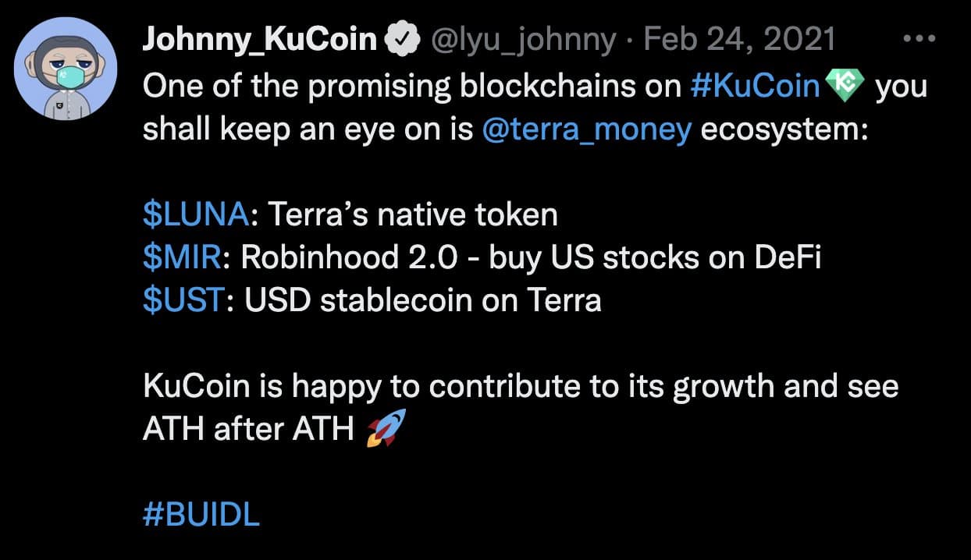Screen dimensions: 971x560
Task: Click the "ATH after ATH" text
Action: (x=248, y=429)
